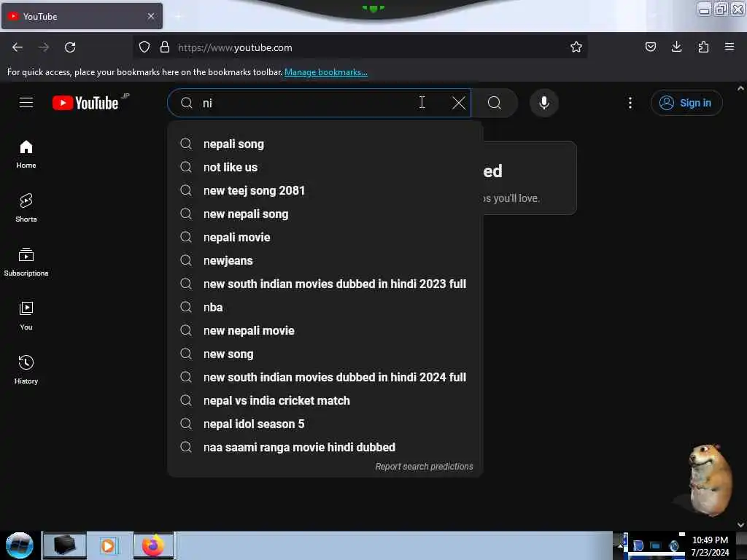Screen dimensions: 747x560
Task: Open History from the sidebar
Action: click(x=26, y=370)
